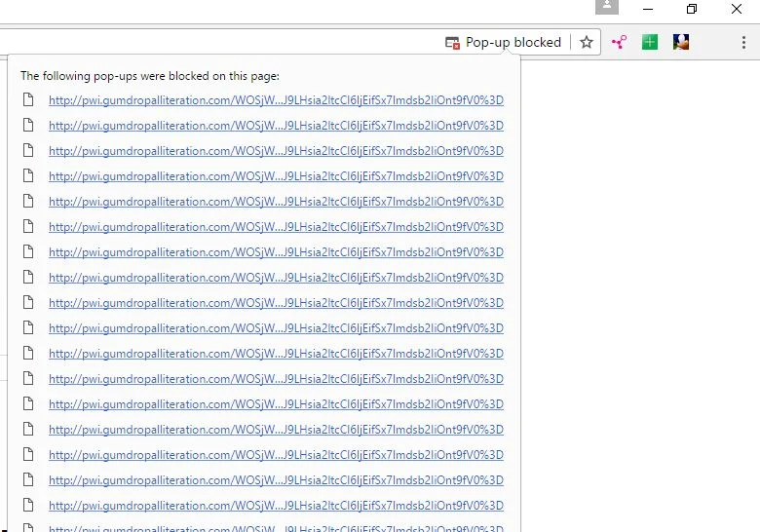Open the second blocked pop-up link in list

(276, 126)
